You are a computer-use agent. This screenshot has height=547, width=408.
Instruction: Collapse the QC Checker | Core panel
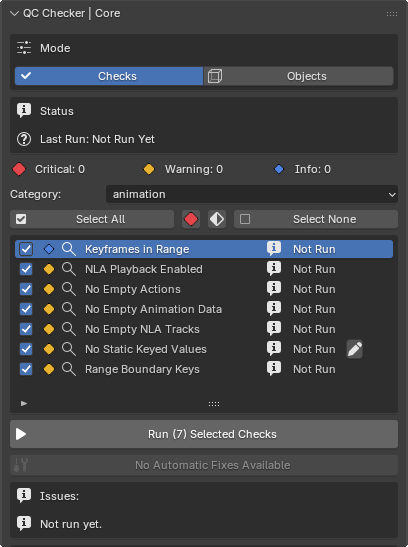click(x=14, y=14)
